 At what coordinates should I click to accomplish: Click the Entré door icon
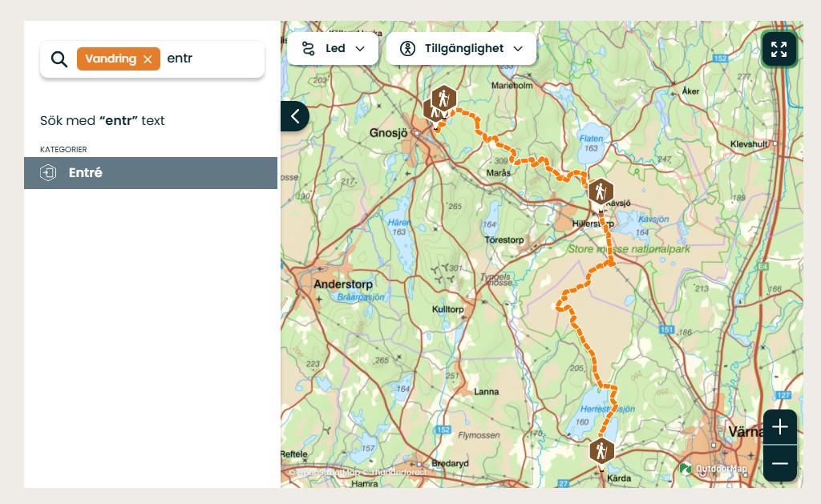click(49, 173)
